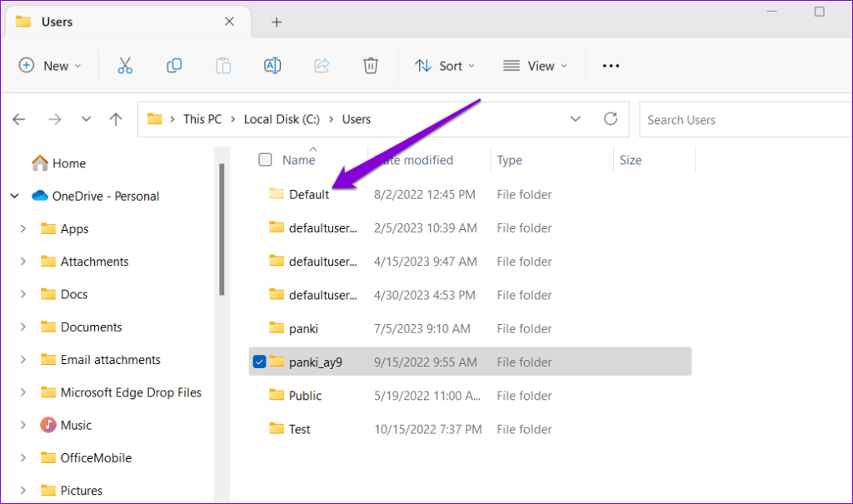Click inside the Search Users field
The width and height of the screenshot is (853, 504).
coord(733,119)
